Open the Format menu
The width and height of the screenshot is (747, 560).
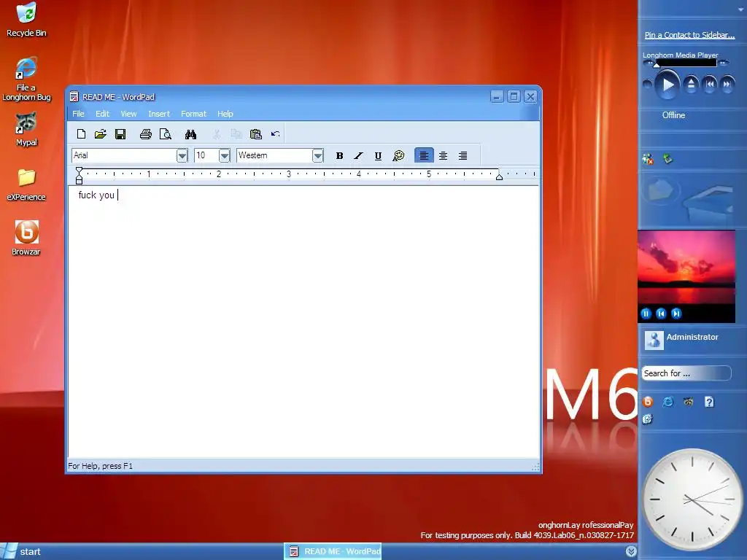coord(193,114)
